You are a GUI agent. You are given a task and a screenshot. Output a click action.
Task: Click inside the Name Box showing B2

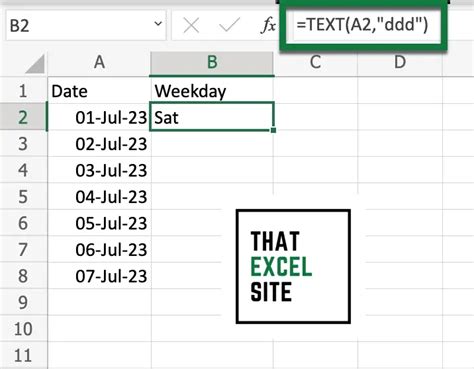coord(80,25)
